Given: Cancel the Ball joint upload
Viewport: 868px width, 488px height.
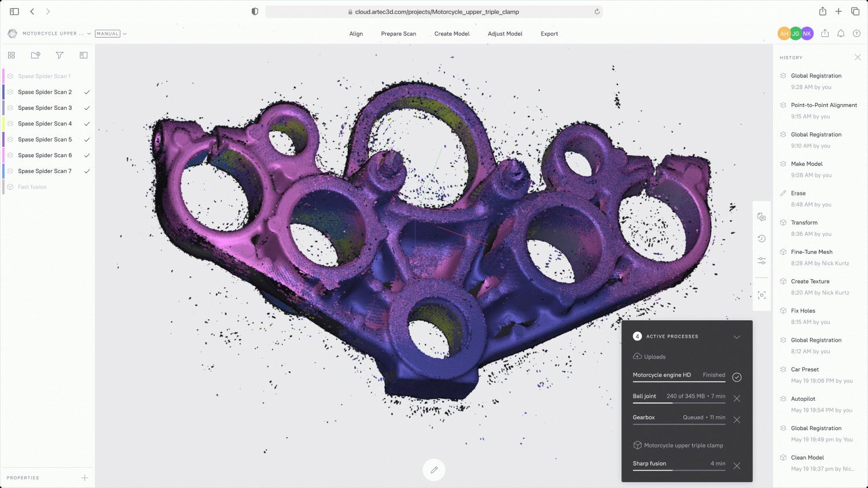Looking at the screenshot, I should click(x=737, y=398).
